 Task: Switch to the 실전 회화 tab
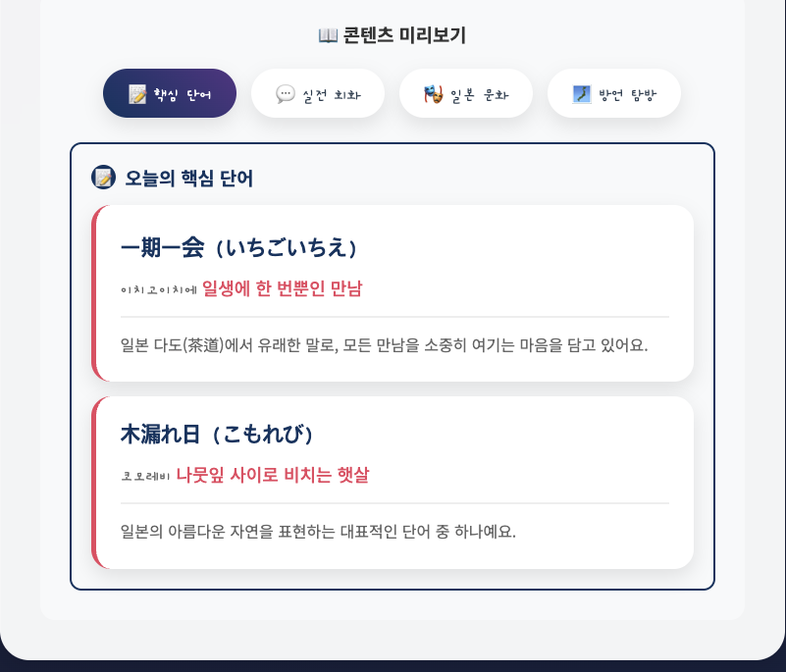(318, 93)
